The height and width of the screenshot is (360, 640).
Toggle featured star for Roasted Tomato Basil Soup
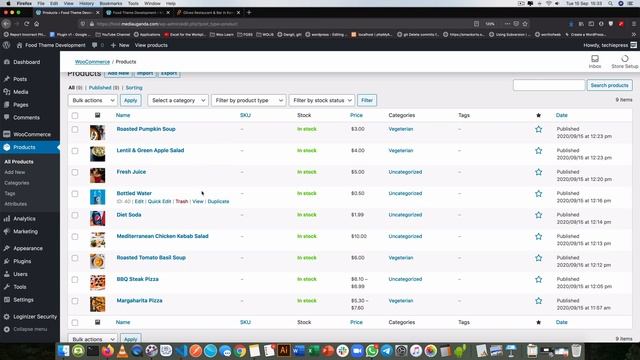tap(538, 258)
